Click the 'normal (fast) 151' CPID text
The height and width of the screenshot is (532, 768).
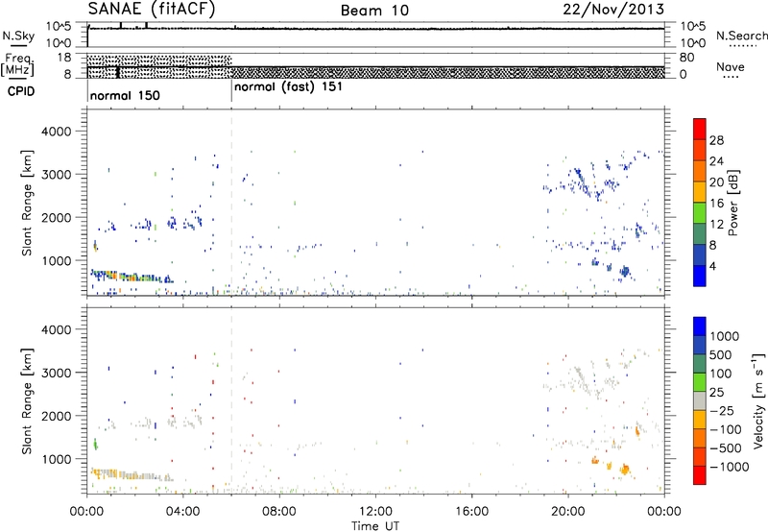pos(288,87)
